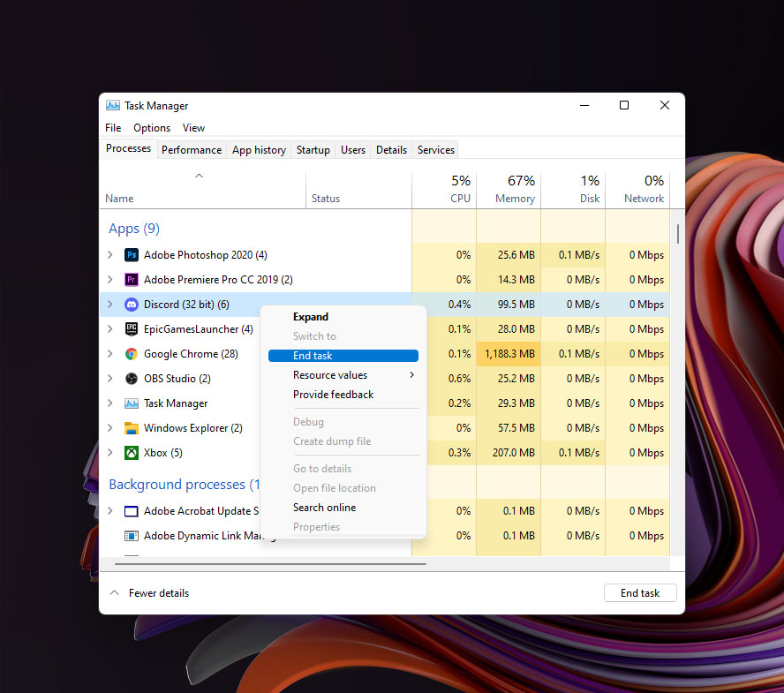Viewport: 784px width, 693px height.
Task: Click the Adobe Premiere Pro icon
Action: [x=131, y=280]
